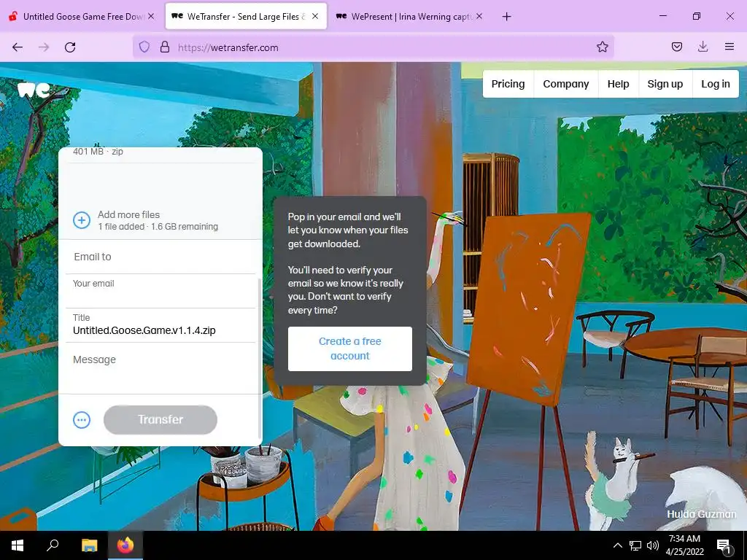Reload the page with the refresh icon

coord(70,47)
